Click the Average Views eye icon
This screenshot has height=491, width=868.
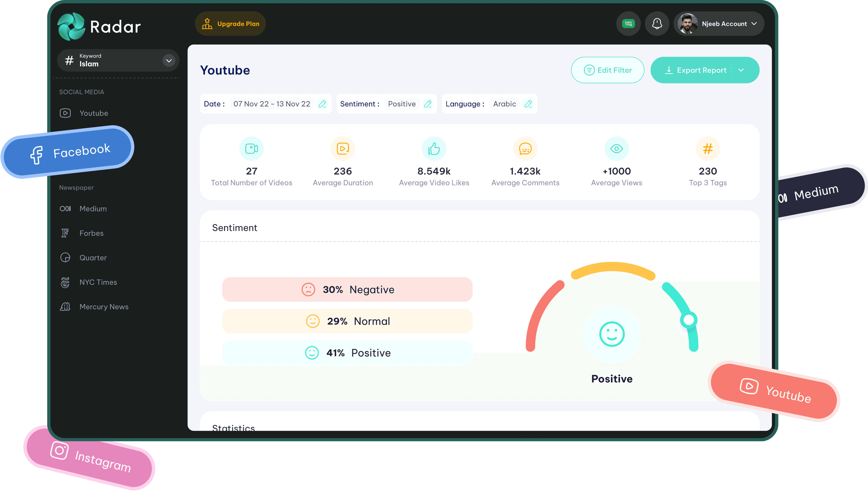pos(616,149)
